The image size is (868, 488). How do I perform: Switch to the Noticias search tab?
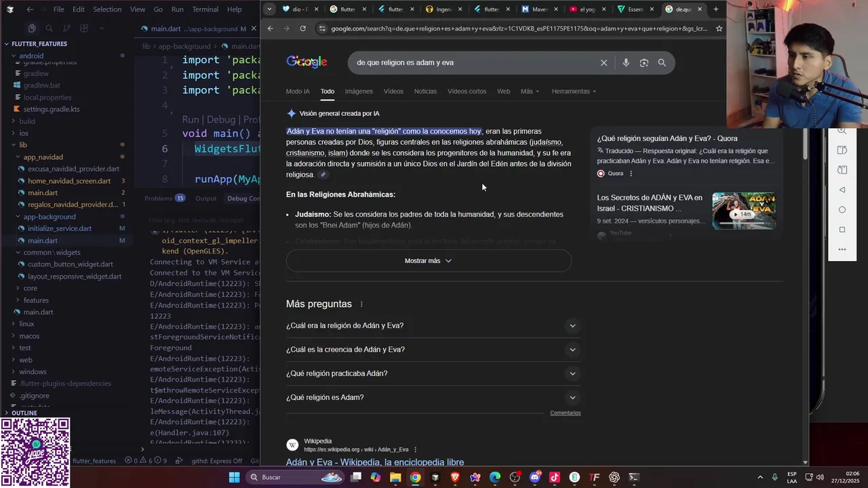point(425,91)
